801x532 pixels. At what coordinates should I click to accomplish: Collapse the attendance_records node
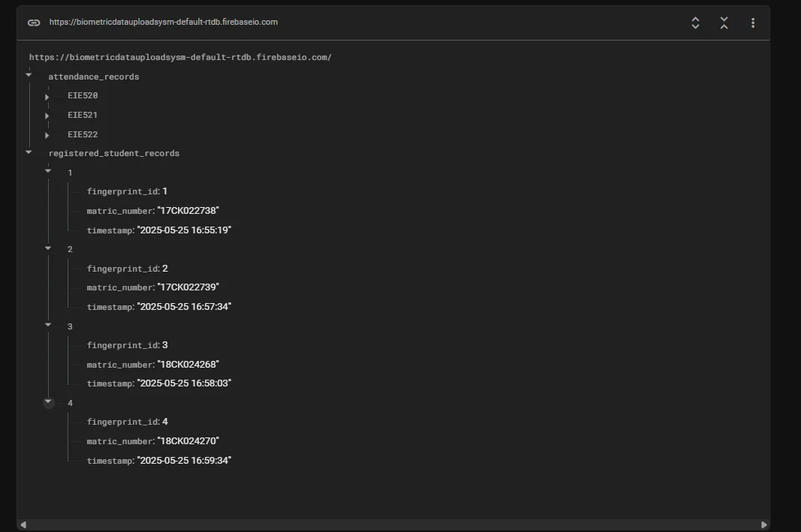pyautogui.click(x=29, y=75)
